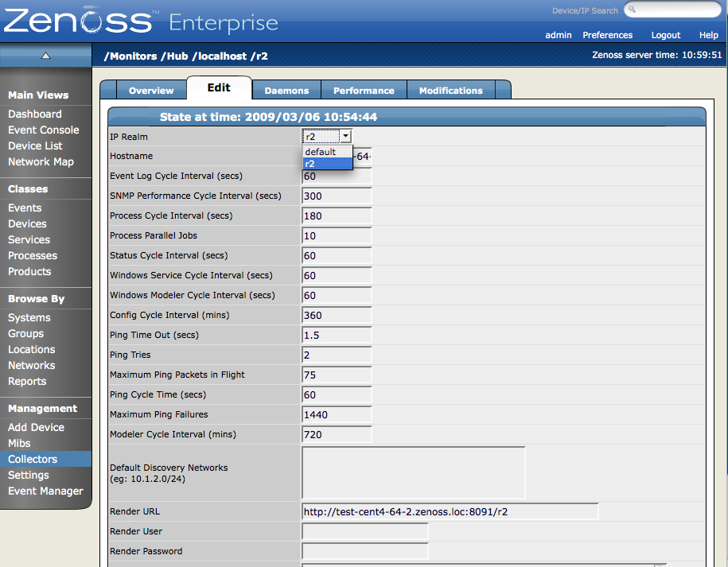Click Default Discovery Networks text area
The image size is (728, 567).
(x=413, y=473)
